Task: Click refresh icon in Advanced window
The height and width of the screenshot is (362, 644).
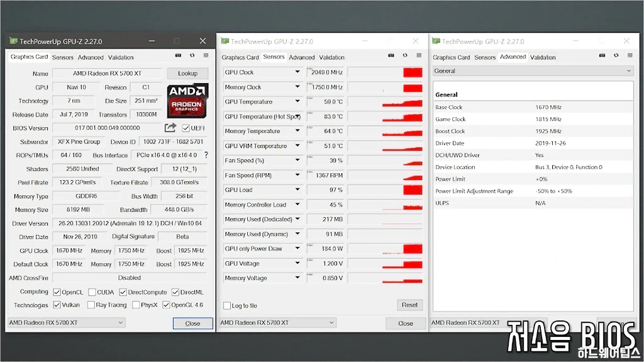Action: click(616, 55)
